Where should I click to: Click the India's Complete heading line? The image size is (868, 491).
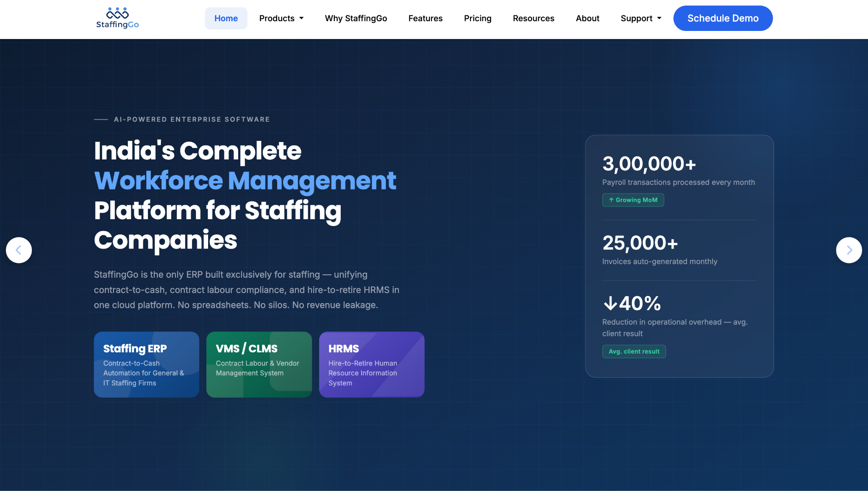click(x=198, y=151)
